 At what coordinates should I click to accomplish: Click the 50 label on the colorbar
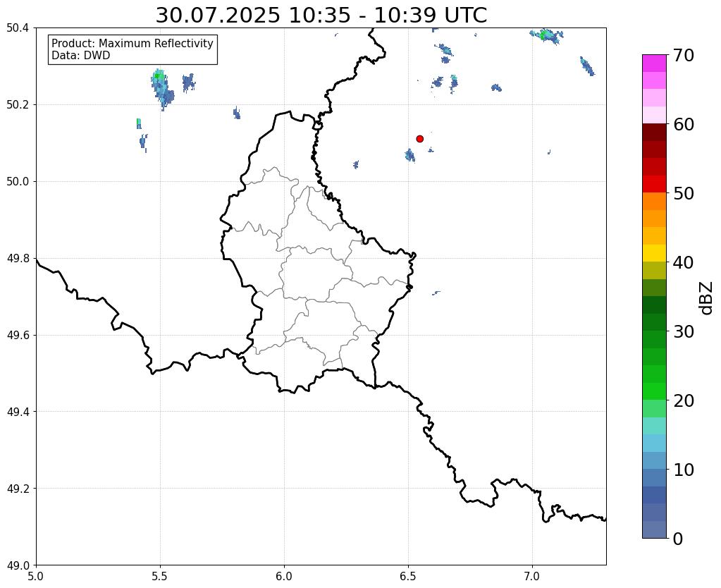684,193
